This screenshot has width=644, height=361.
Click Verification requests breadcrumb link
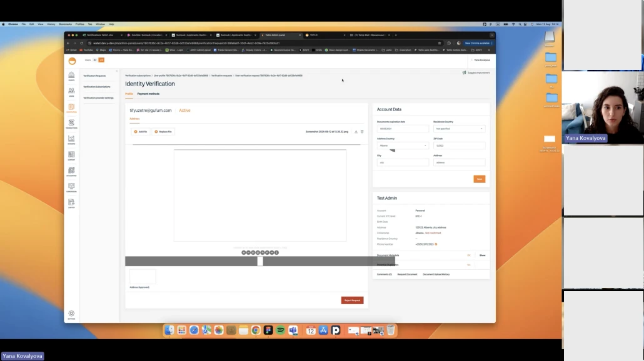tap(222, 76)
